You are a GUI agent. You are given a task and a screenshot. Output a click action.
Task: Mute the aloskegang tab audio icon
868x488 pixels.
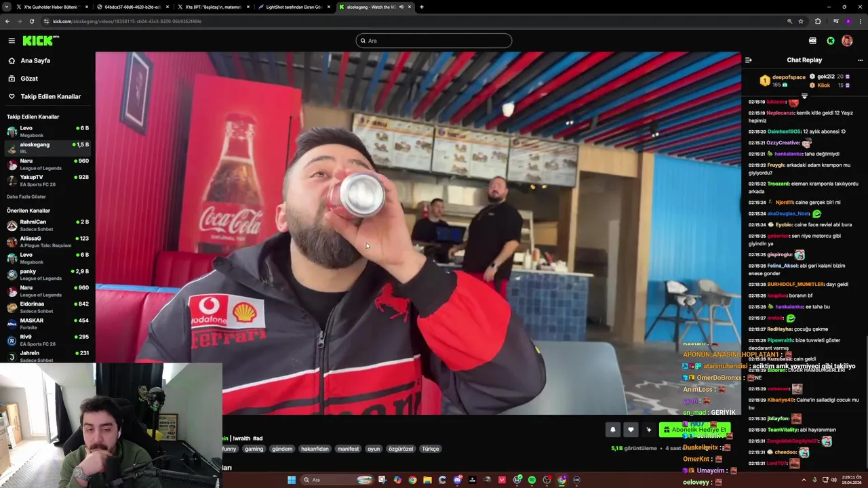tap(401, 7)
